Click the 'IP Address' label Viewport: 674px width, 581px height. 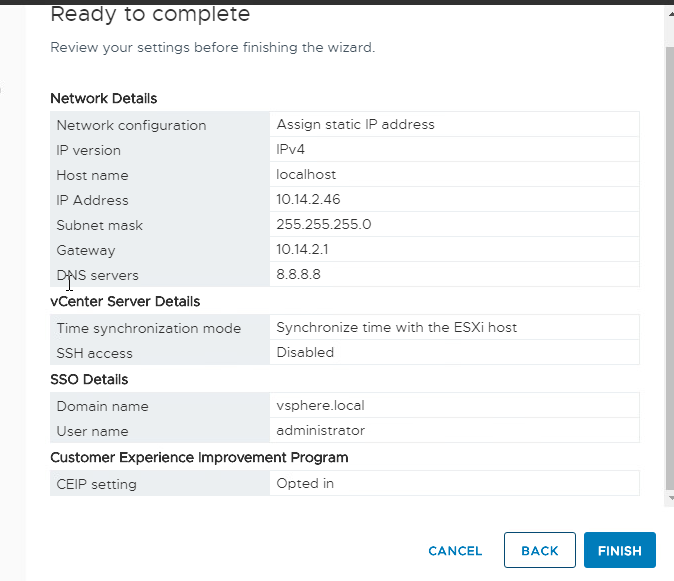point(92,200)
